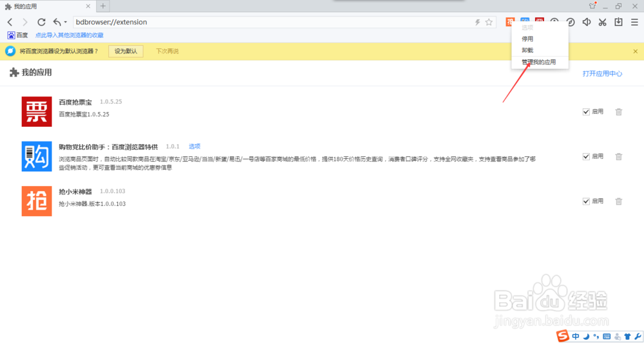Toggle 启用 checkbox for 购物党比价助手
The height and width of the screenshot is (343, 644).
click(x=586, y=156)
